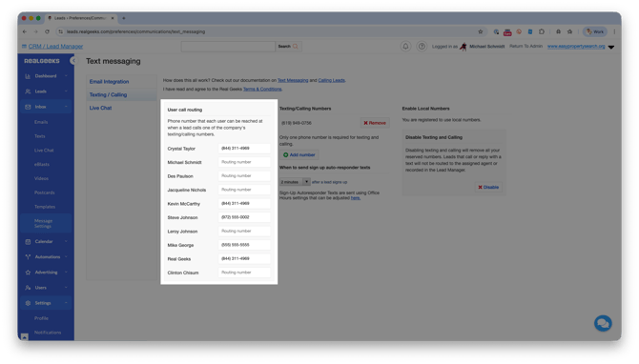This screenshot has height=364, width=639.
Task: Open the Terms & Conditions link
Action: [x=262, y=90]
